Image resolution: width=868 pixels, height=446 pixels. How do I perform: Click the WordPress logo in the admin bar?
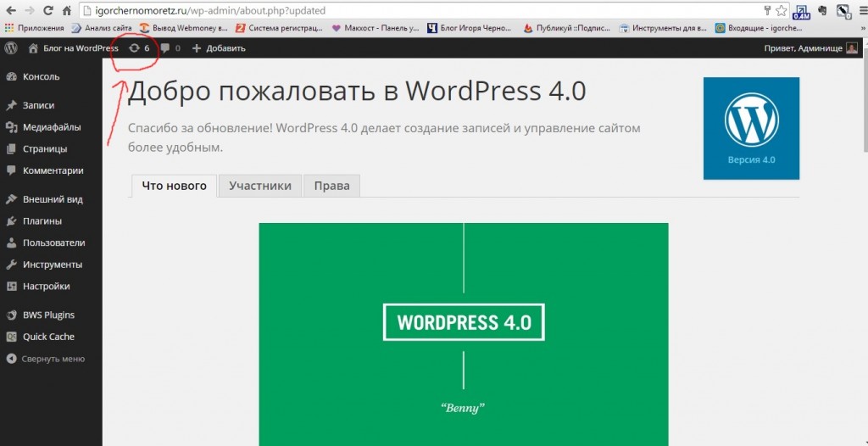click(11, 48)
